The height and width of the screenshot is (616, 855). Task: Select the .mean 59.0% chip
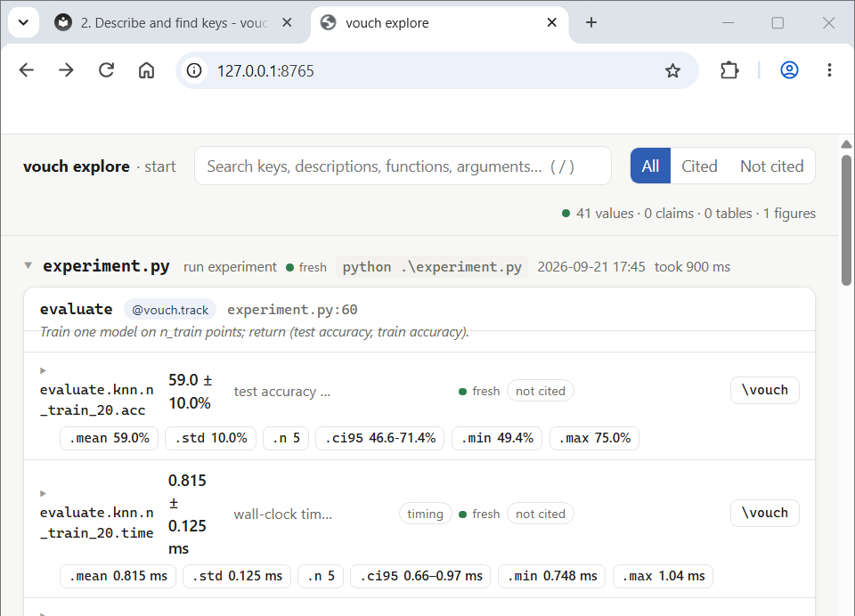point(109,438)
